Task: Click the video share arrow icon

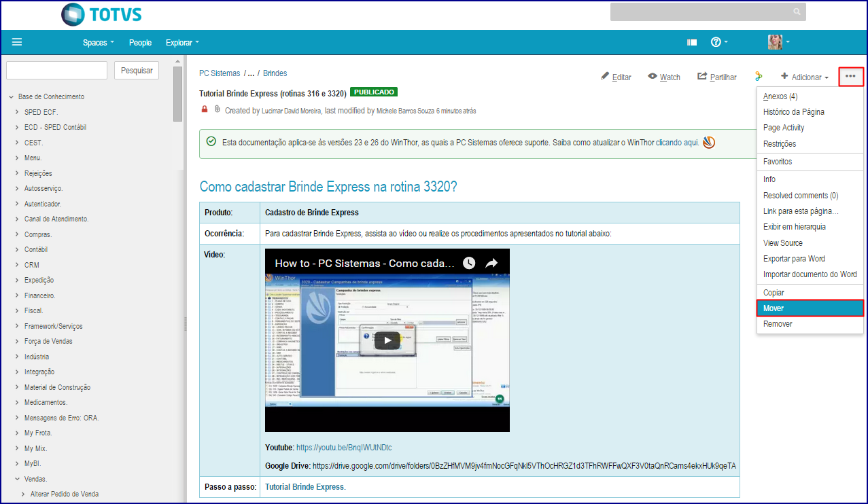Action: [x=491, y=263]
